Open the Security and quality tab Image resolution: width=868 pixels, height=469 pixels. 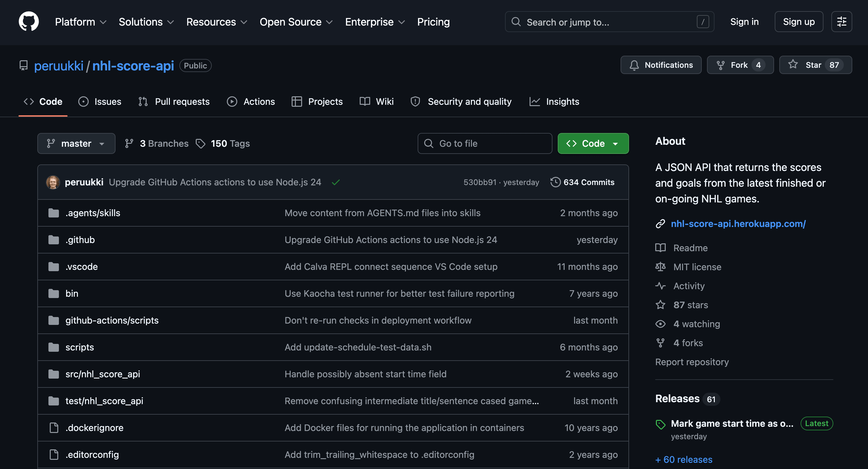pyautogui.click(x=461, y=102)
